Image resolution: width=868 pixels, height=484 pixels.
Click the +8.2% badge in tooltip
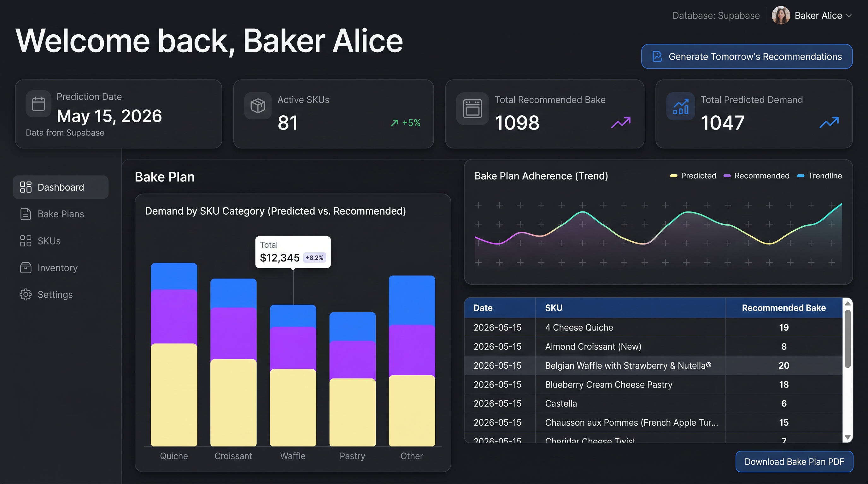(x=314, y=257)
